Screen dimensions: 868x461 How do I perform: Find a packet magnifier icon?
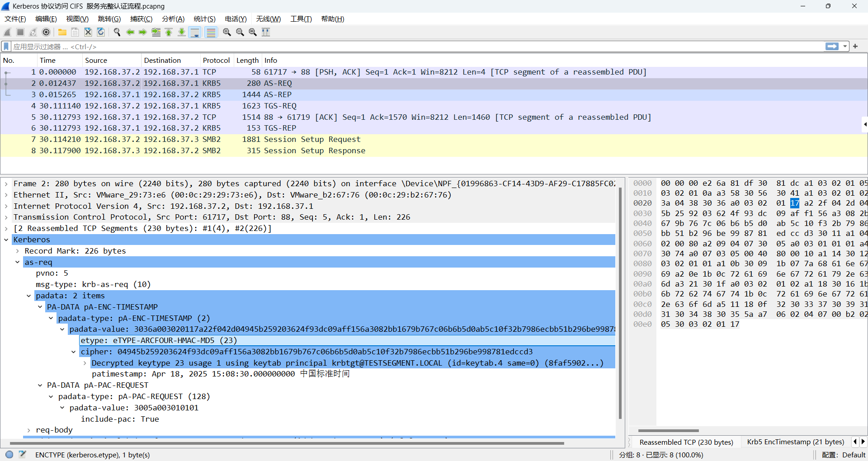[x=117, y=32]
